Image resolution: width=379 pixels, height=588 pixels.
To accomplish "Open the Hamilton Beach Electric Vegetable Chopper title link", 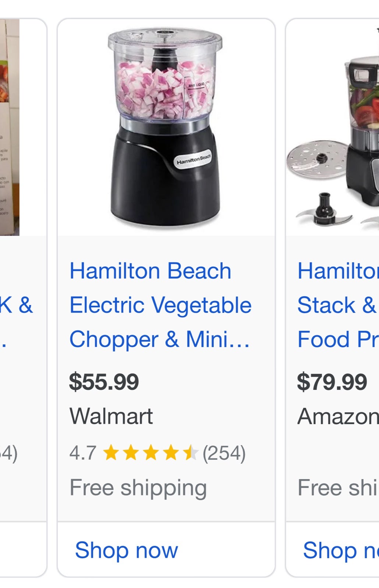I will 160,305.
